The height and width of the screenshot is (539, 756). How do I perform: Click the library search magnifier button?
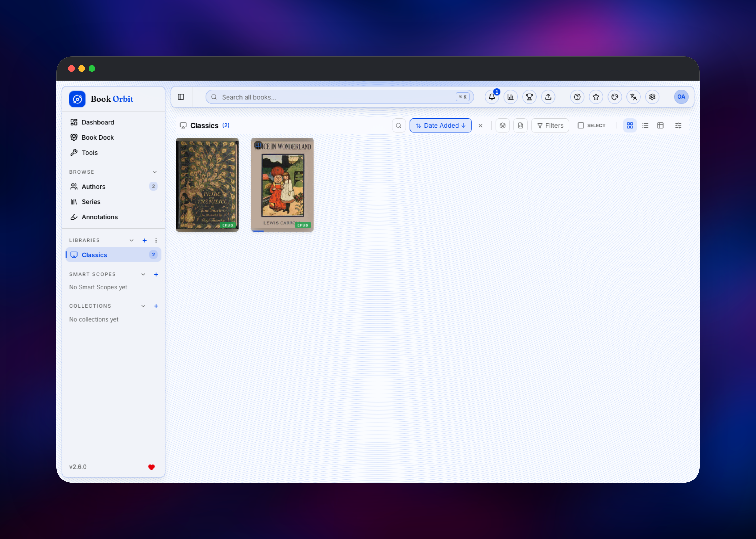point(399,126)
